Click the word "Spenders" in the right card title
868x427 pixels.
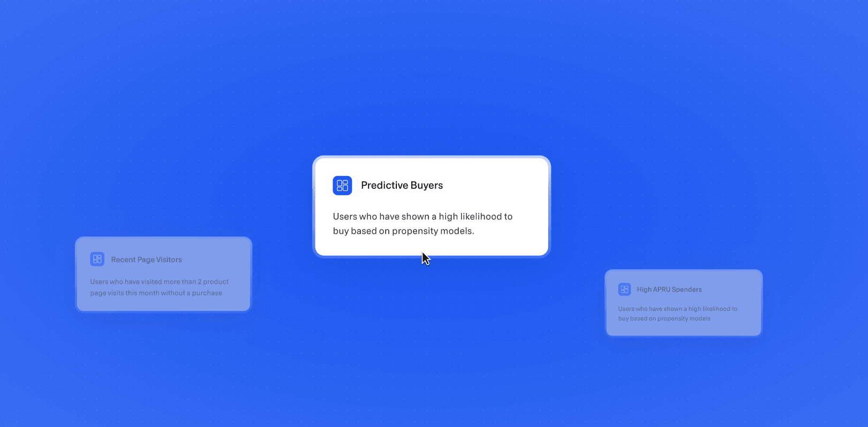687,289
